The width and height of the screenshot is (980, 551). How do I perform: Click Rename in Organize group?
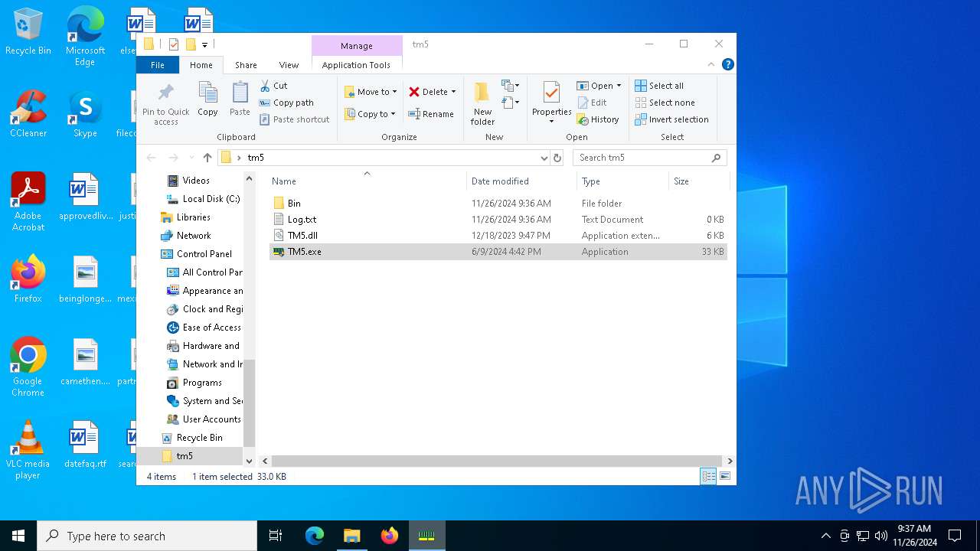pos(431,114)
